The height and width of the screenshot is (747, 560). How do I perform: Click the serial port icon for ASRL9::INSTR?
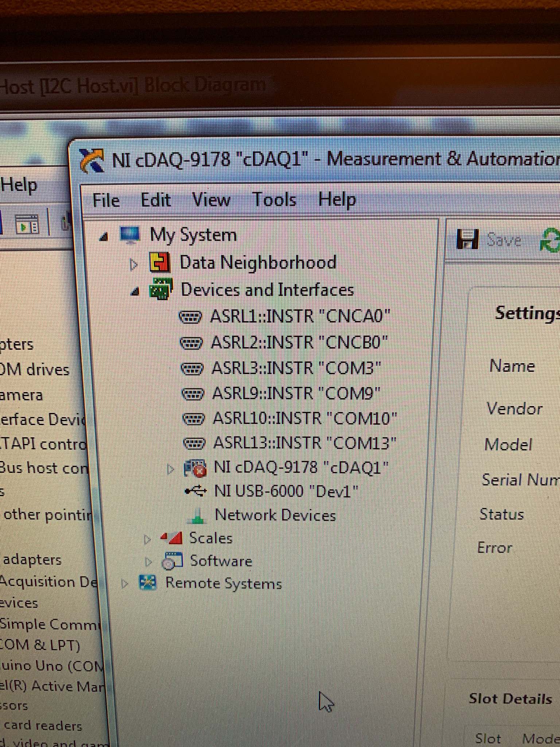[192, 394]
